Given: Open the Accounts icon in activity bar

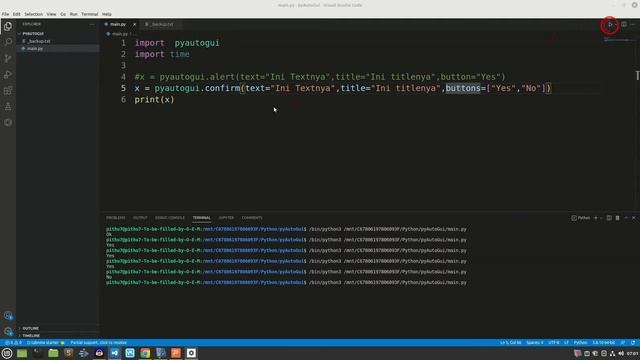Looking at the screenshot, I should [x=8, y=316].
